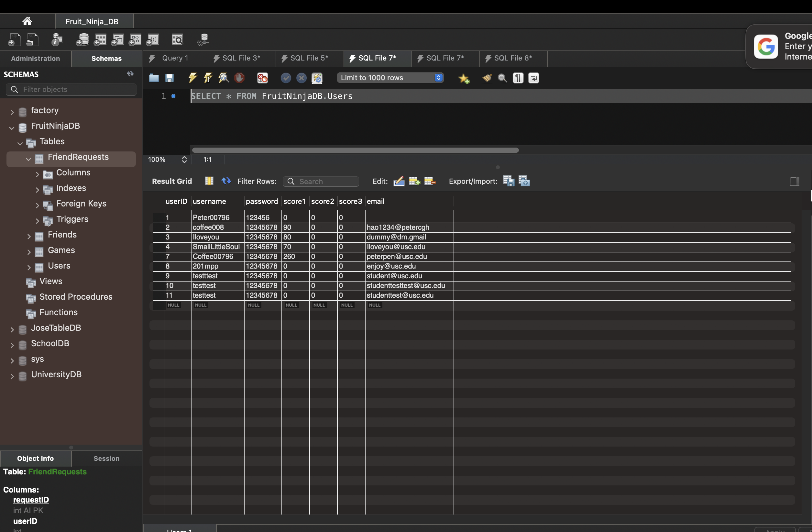This screenshot has height=532, width=812.
Task: Refresh the result grid with blue arrows
Action: coord(226,181)
